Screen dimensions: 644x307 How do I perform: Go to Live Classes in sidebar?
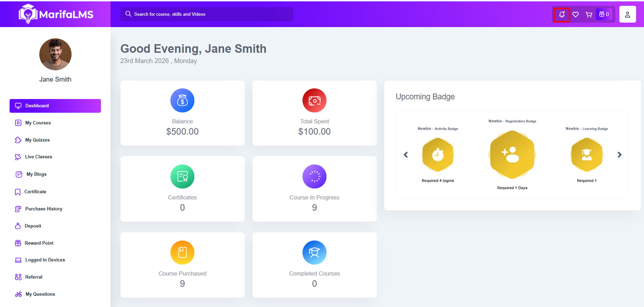(38, 157)
